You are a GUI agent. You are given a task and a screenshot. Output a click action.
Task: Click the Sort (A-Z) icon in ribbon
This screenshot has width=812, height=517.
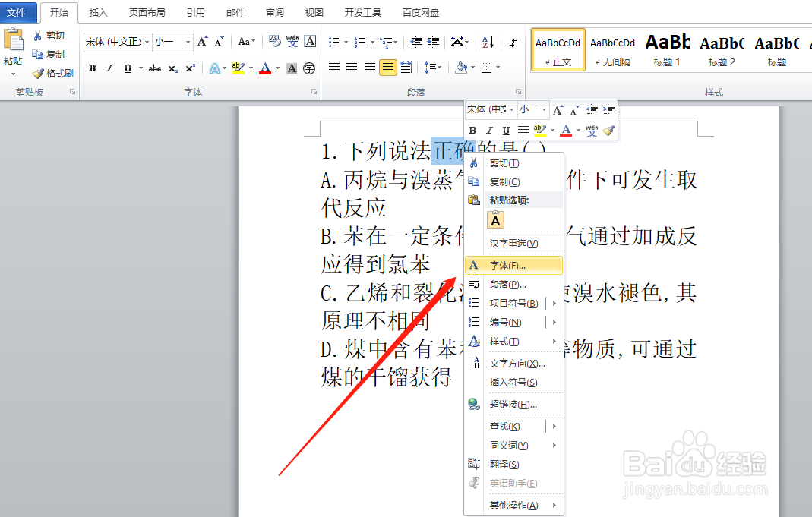point(488,42)
